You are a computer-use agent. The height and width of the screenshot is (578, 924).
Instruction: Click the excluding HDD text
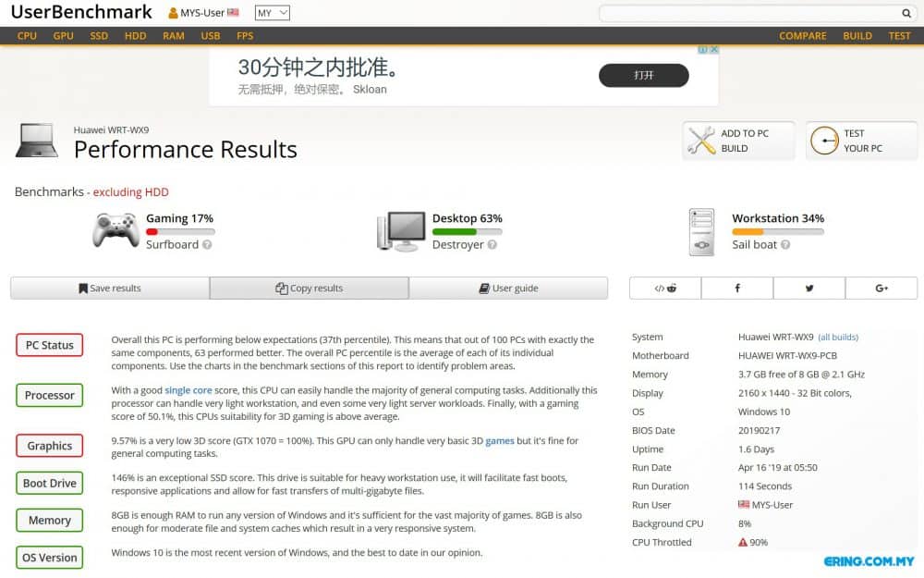click(131, 192)
